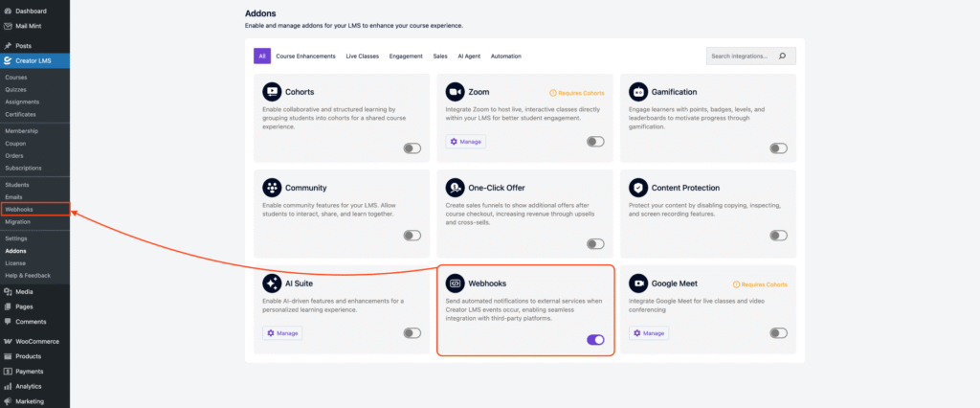Click the Mail Mint envelope icon
The width and height of the screenshot is (980, 408).
tap(8, 26)
